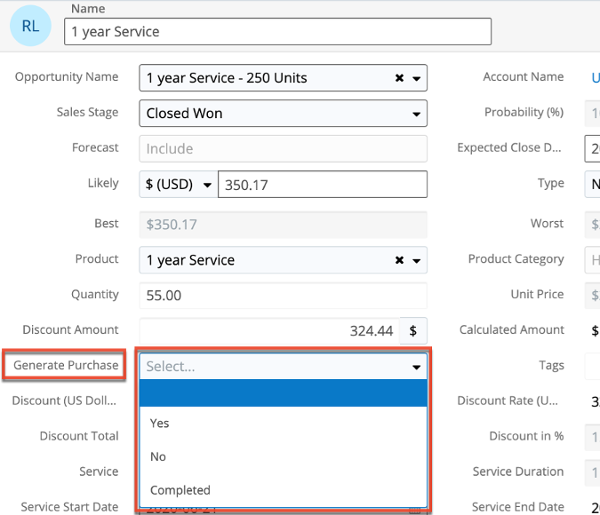Clear the Opportunity Name field with x
Screen dimensions: 600x515
[399, 78]
